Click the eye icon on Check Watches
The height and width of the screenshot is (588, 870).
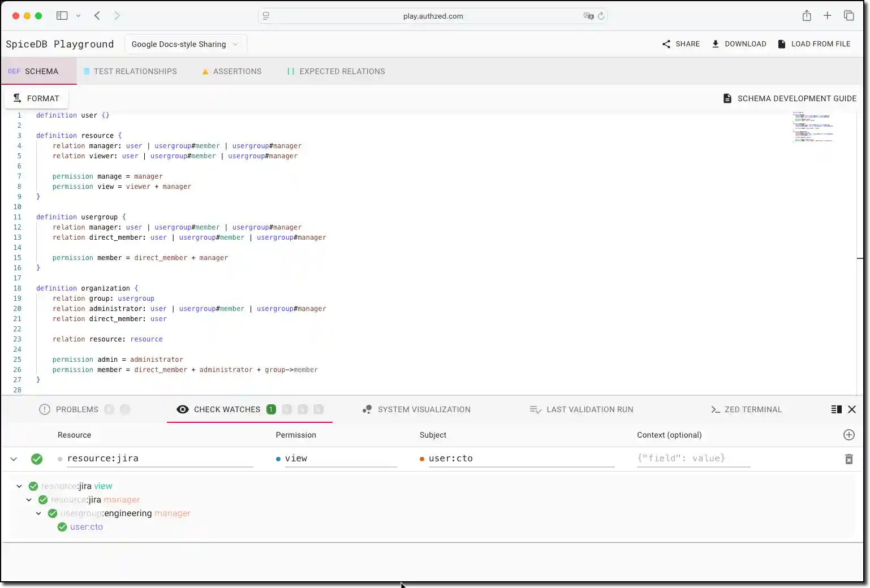tap(182, 409)
